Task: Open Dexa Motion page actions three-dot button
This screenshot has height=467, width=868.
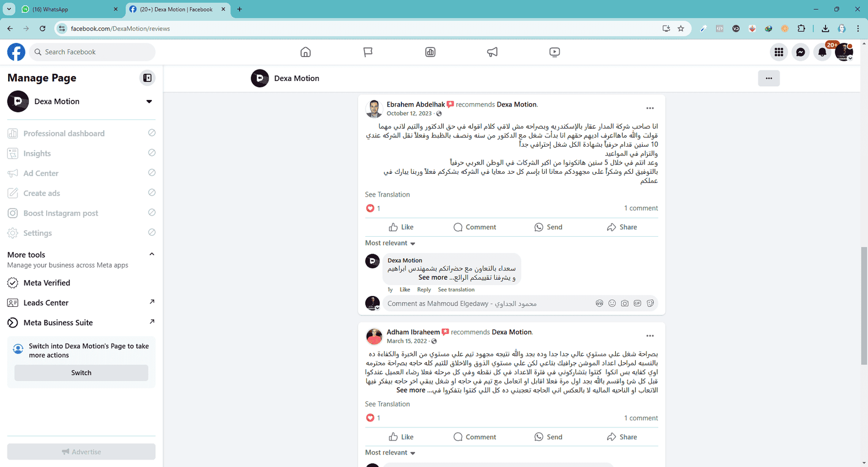Action: (769, 78)
